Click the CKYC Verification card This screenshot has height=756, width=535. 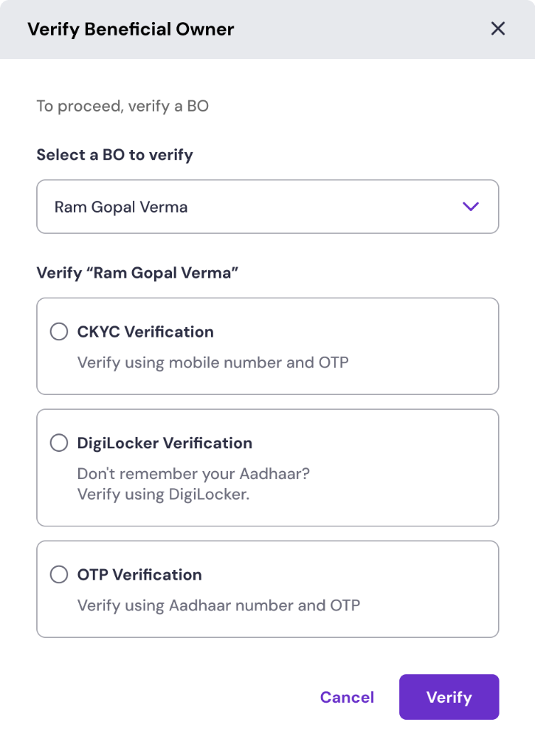(x=267, y=346)
